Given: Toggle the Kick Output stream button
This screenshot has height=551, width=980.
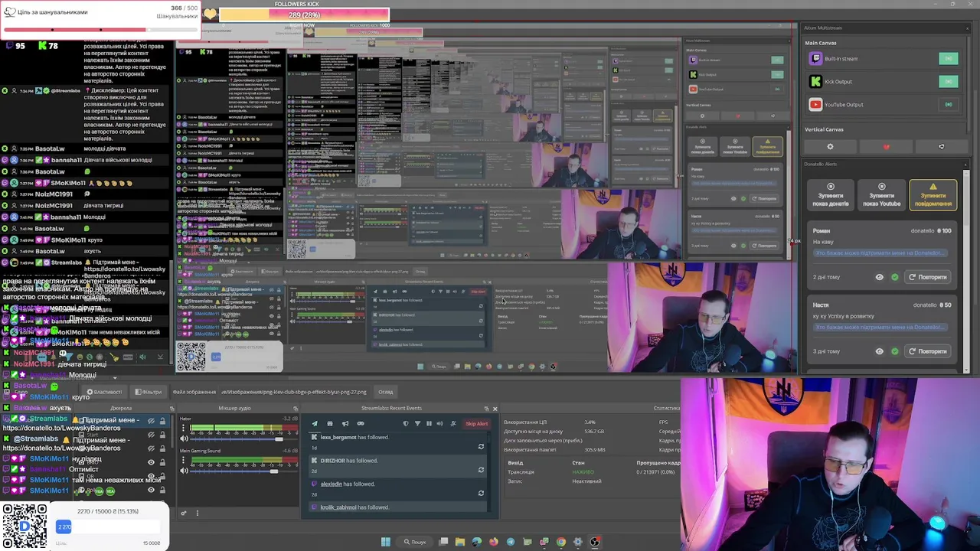Looking at the screenshot, I should click(x=948, y=82).
